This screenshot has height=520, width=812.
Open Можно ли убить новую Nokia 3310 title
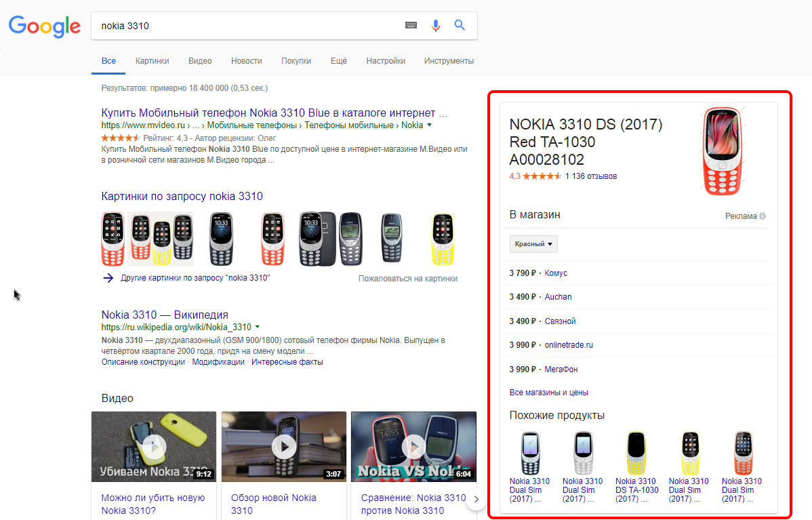click(153, 504)
